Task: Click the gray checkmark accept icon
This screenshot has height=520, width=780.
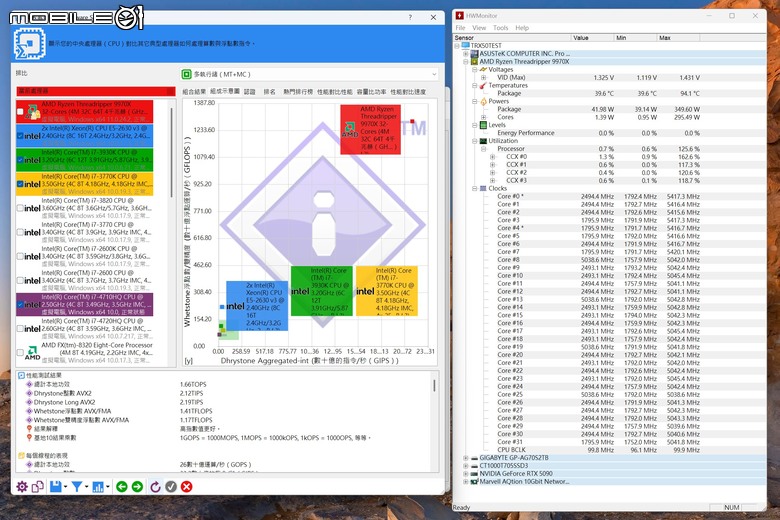Action: pos(171,487)
